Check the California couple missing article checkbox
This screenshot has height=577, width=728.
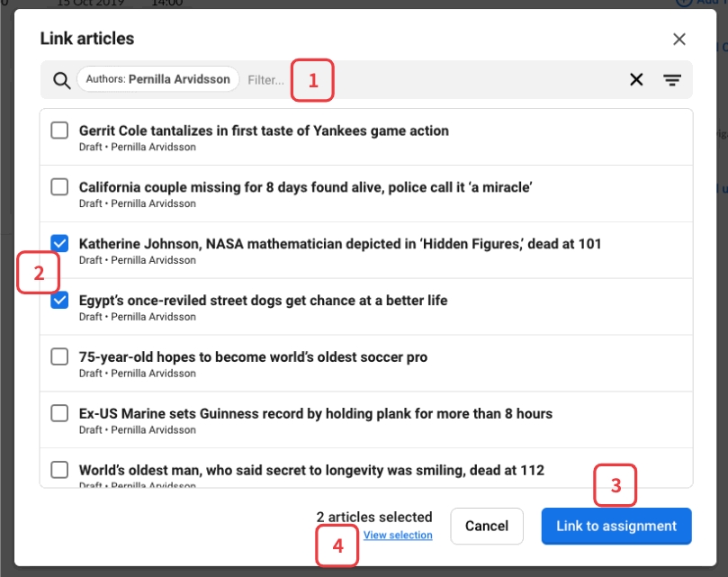(x=59, y=187)
